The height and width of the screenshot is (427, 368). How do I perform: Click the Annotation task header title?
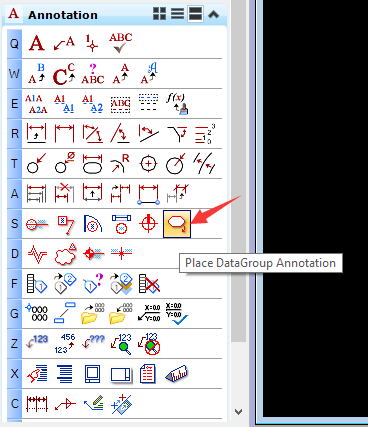pos(63,15)
